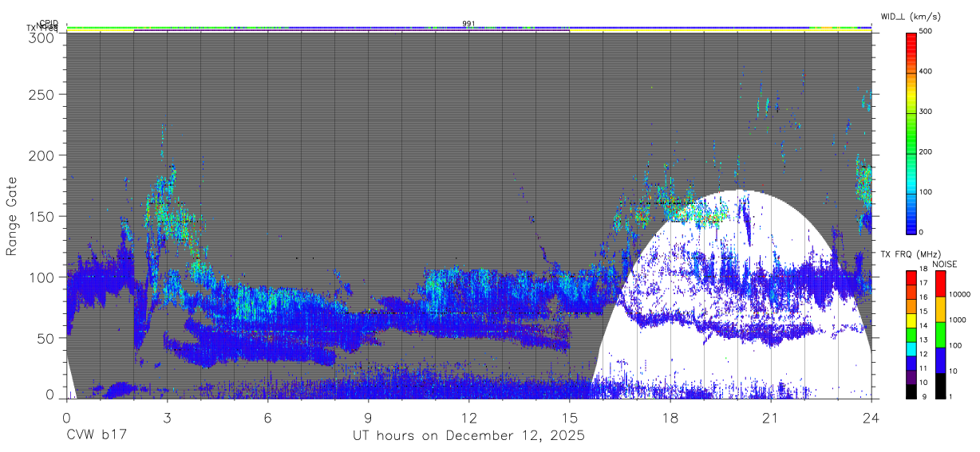The image size is (980, 452).
Task: Click the '17' label on TX FRQ legend
Action: point(923,283)
